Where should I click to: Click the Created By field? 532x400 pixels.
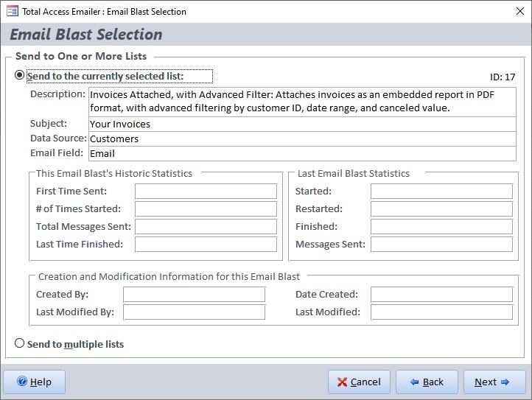[194, 295]
